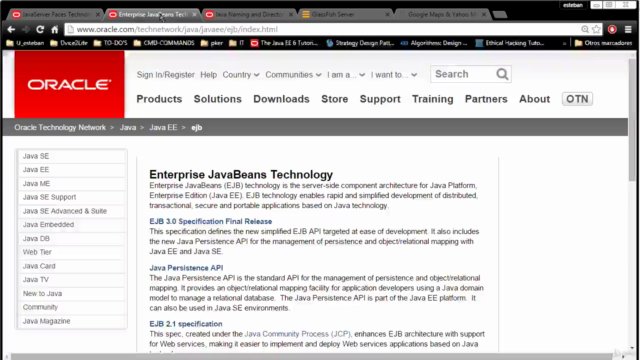Select Java Embedded in the sidebar
Image resolution: width=640 pixels, height=360 pixels.
[71, 224]
